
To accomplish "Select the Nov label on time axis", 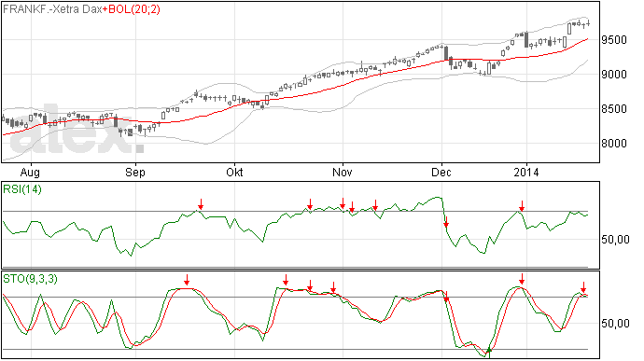I will (343, 172).
